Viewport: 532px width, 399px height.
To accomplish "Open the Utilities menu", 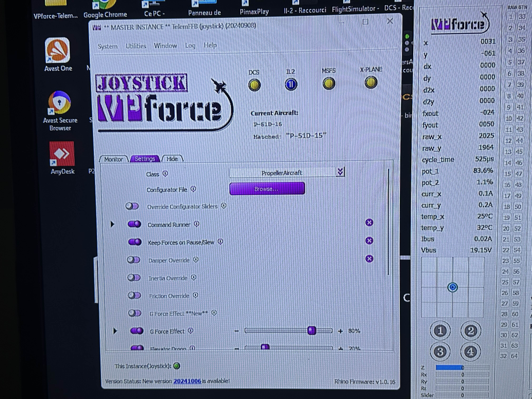I will coord(136,46).
